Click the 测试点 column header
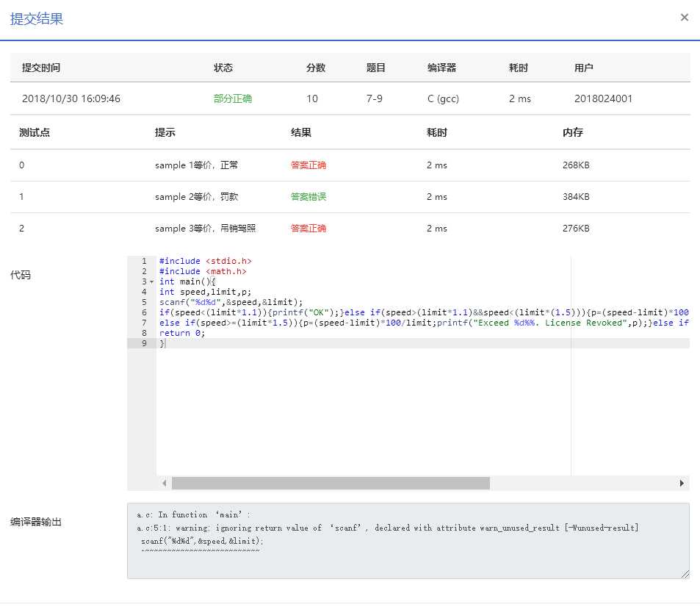Image resolution: width=700 pixels, height=610 pixels. coord(35,132)
